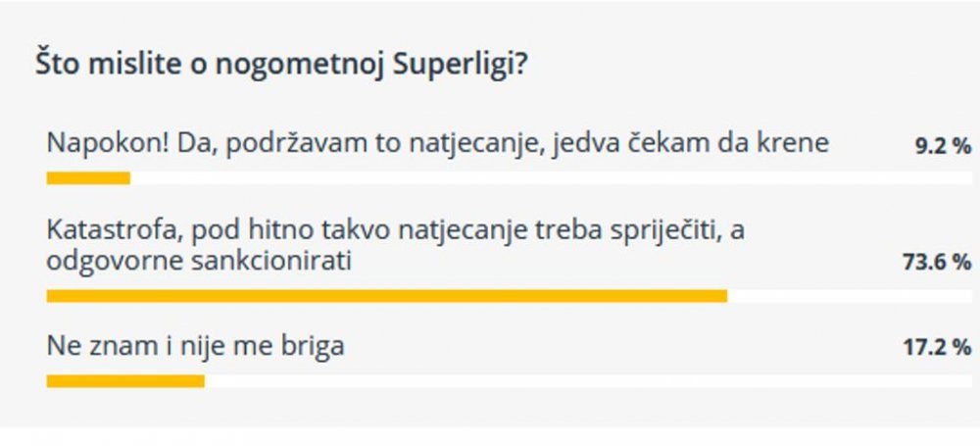Click 'odgovorne sankcionirati' text line
The image size is (980, 446).
pyautogui.click(x=199, y=261)
